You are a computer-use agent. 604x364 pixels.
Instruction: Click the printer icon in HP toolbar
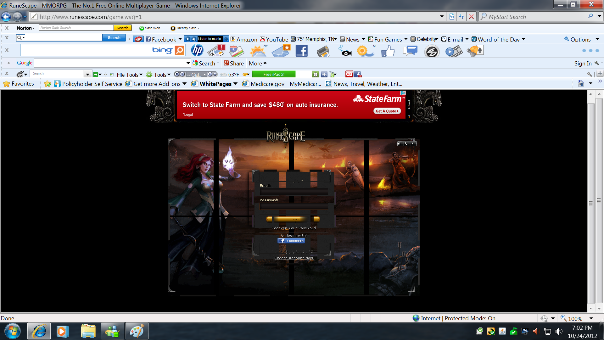[x=323, y=51]
